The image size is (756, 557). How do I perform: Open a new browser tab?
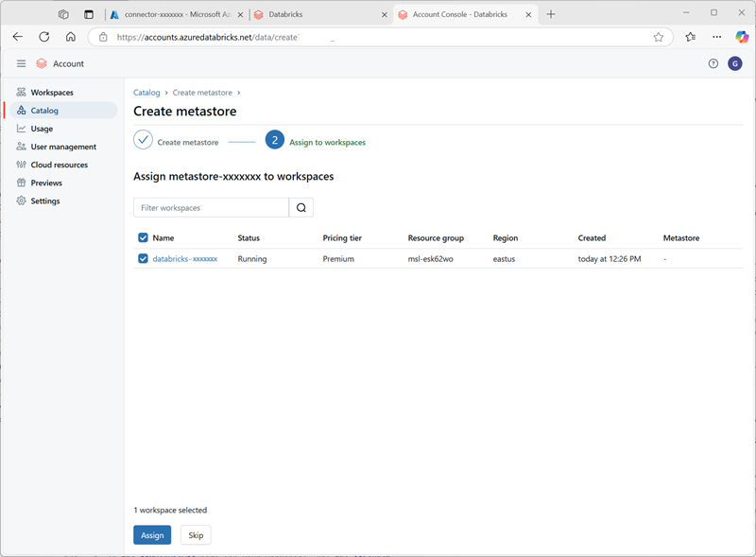click(x=551, y=14)
